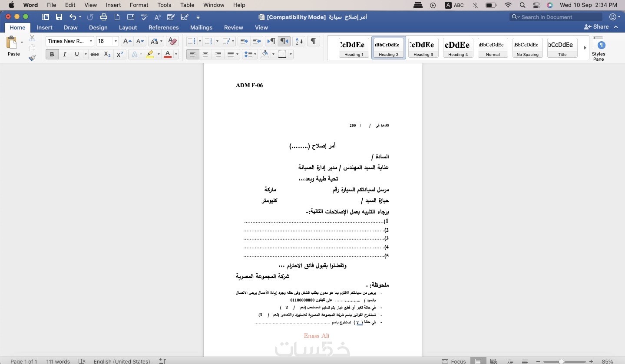Click English (United States) language indicator
625x364 pixels.
coord(122,361)
